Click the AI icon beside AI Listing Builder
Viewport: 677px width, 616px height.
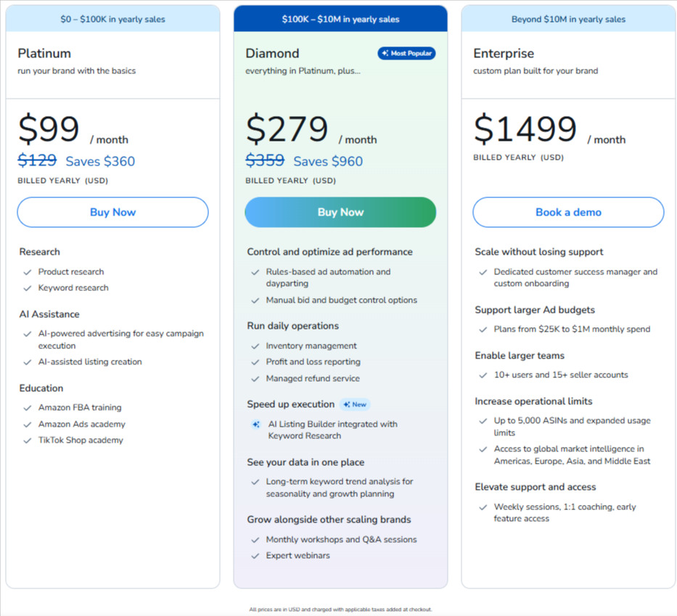click(255, 424)
